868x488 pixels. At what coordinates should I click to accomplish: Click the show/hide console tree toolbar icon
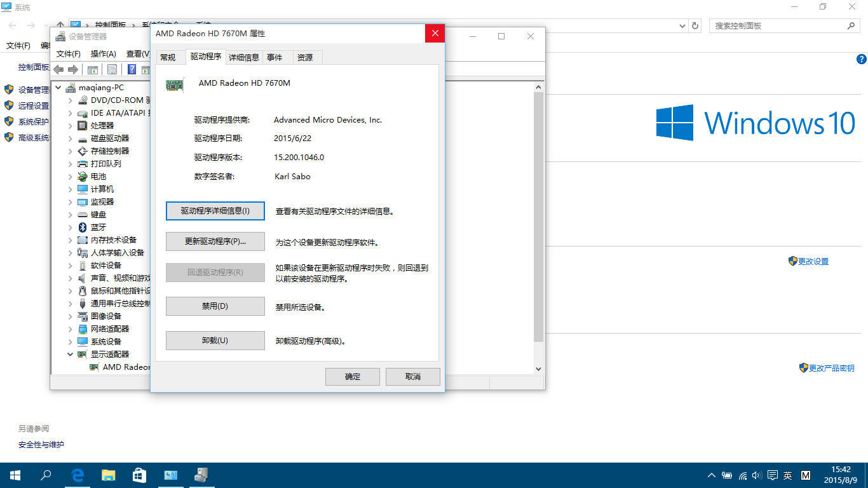93,69
